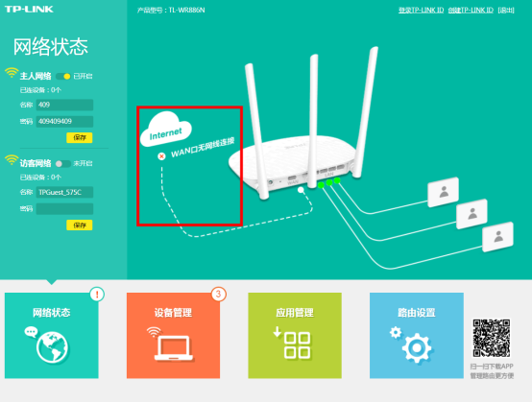The image size is (532, 403).
Task: Save the 主人网络 settings with 保存 button
Action: pyautogui.click(x=80, y=137)
